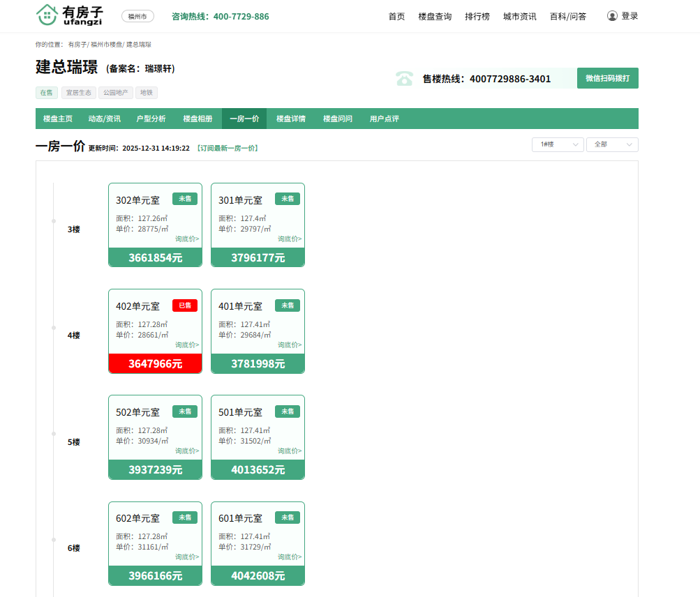Select 楼盘查询 in top navigation
This screenshot has height=597, width=700.
(x=435, y=16)
